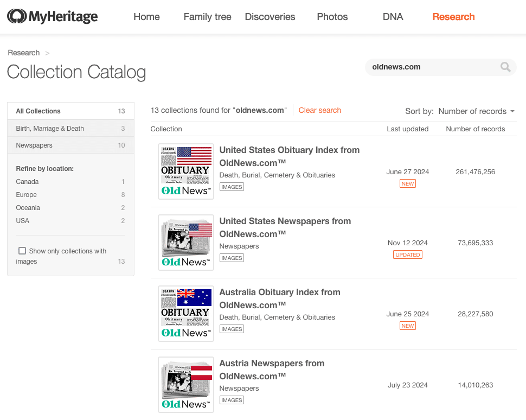Click IMAGES tag under Australia Obituary Index
The image size is (526, 420).
232,329
